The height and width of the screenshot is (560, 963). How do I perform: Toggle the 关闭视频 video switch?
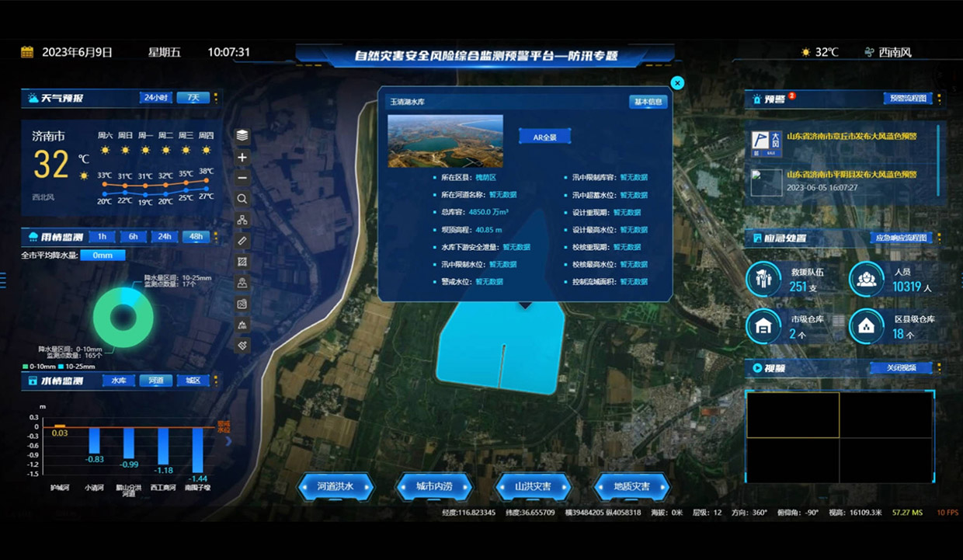coord(901,368)
